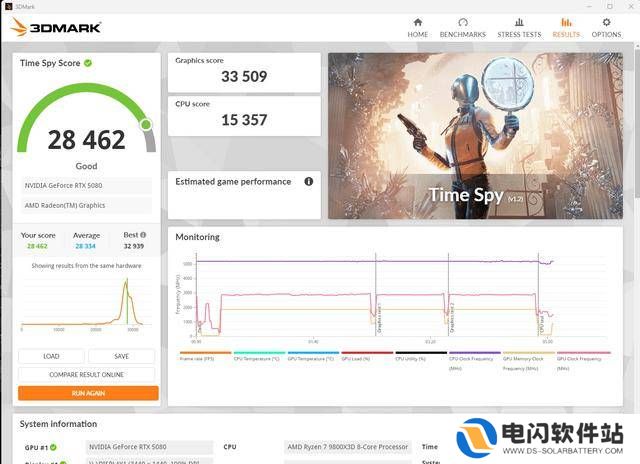Click the score gauge handle dot
The image size is (640, 464).
coord(146,124)
